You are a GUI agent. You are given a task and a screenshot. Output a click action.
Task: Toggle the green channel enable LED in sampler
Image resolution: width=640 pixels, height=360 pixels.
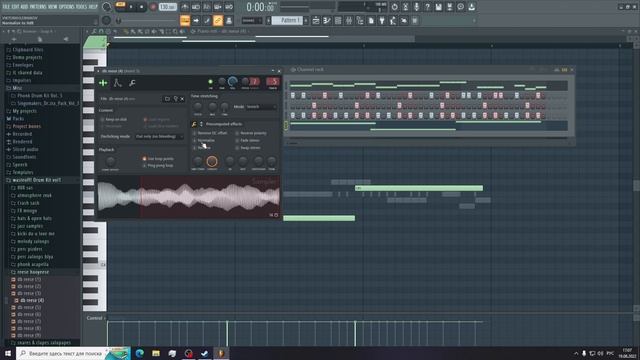[211, 82]
